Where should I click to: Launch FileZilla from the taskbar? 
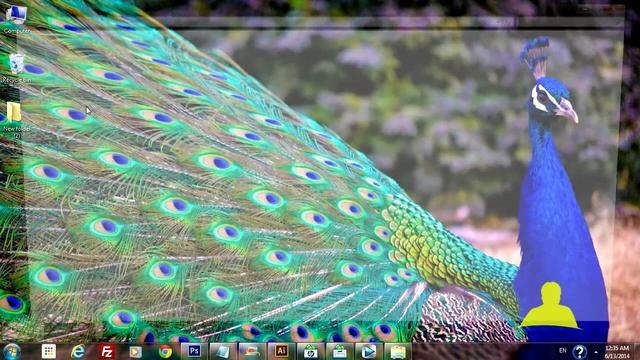pos(107,351)
